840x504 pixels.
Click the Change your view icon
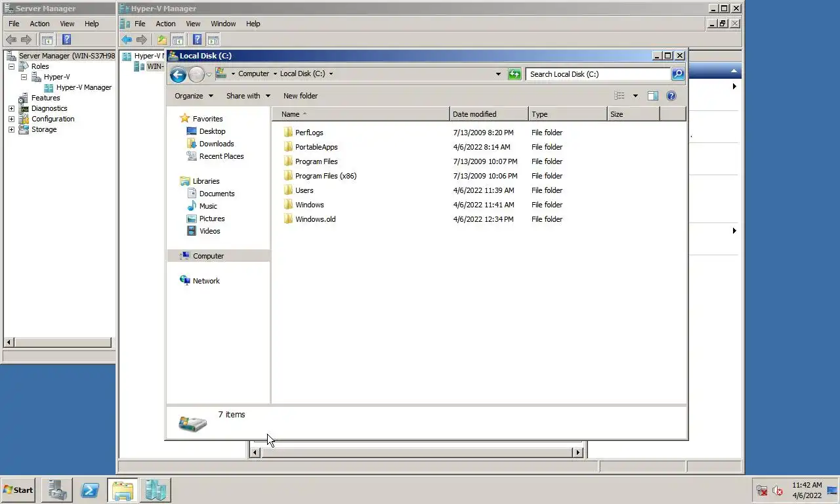[x=619, y=96]
